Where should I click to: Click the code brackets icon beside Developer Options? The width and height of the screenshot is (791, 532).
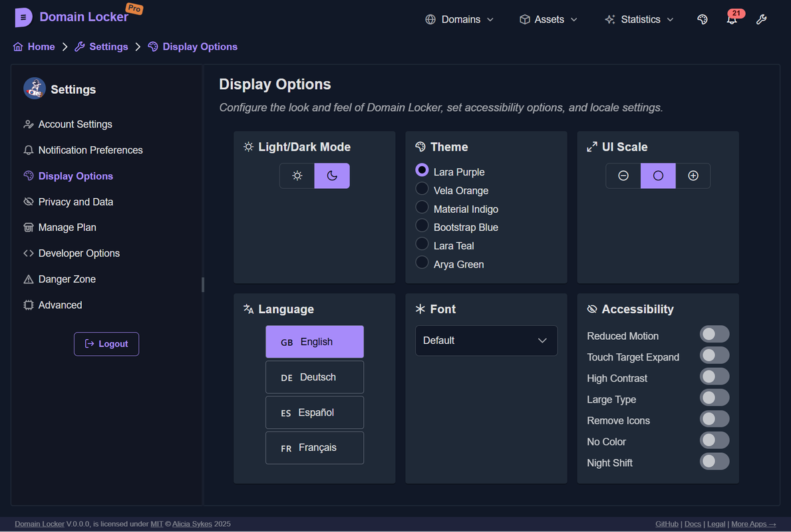(29, 253)
